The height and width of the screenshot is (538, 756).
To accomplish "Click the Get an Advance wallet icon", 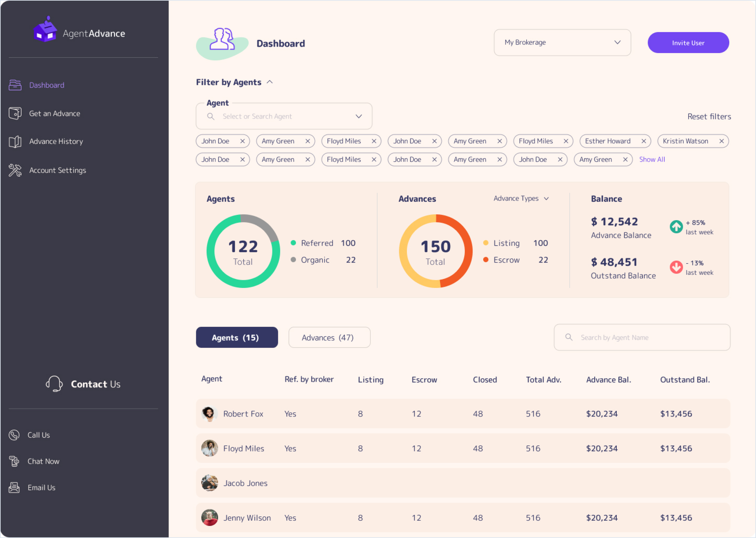I will (15, 113).
